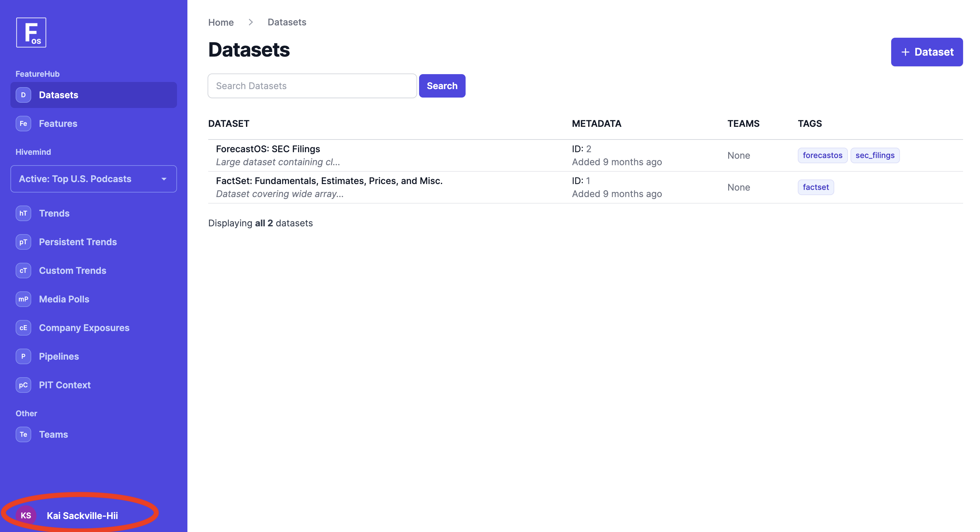The width and height of the screenshot is (980, 532).
Task: Select the Custom Trends icon
Action: click(23, 270)
